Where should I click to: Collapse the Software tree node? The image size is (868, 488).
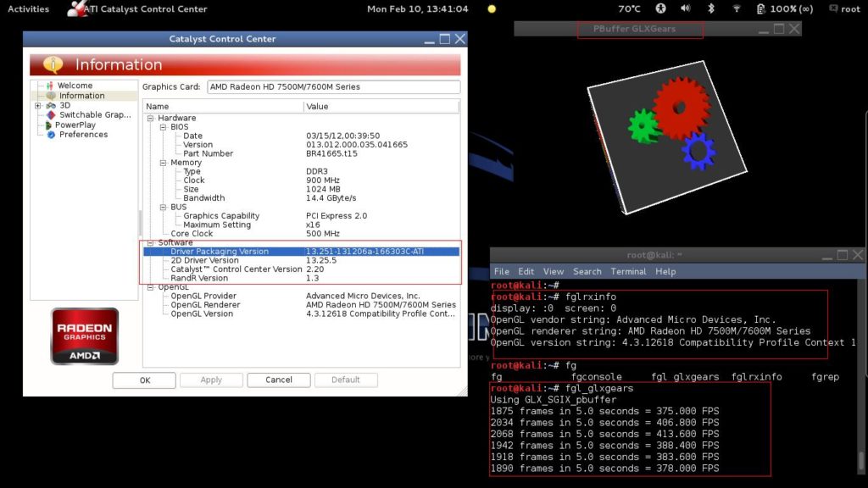pos(150,242)
